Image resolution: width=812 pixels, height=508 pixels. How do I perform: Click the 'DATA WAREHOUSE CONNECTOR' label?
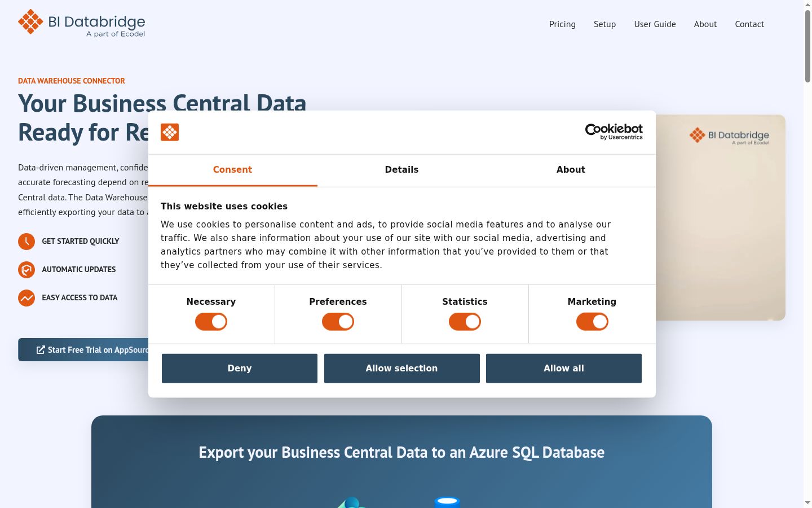point(72,81)
